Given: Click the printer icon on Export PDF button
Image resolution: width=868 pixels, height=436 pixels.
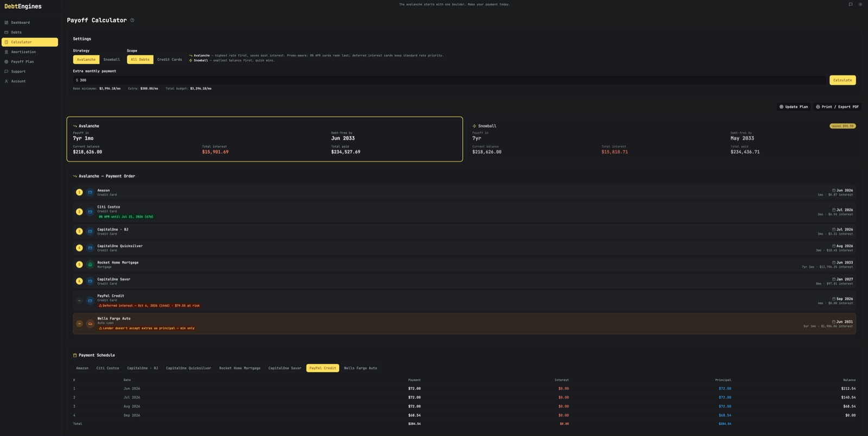Looking at the screenshot, I should [x=818, y=107].
